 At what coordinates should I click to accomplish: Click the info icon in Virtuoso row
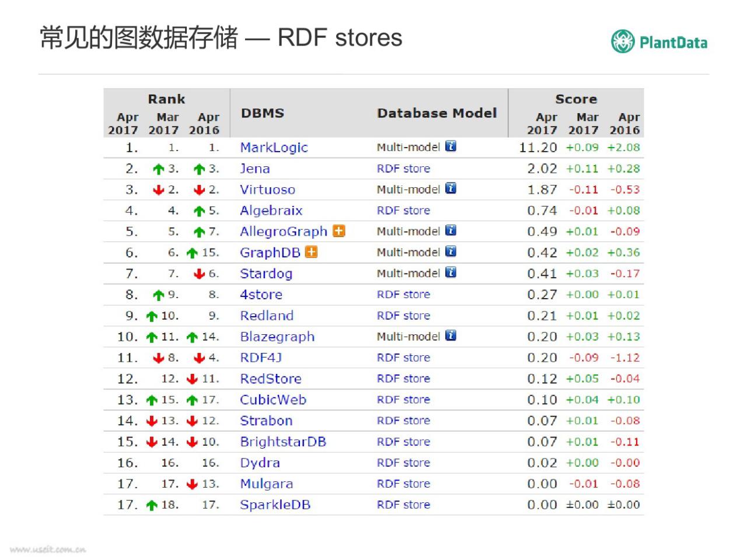[x=451, y=188]
